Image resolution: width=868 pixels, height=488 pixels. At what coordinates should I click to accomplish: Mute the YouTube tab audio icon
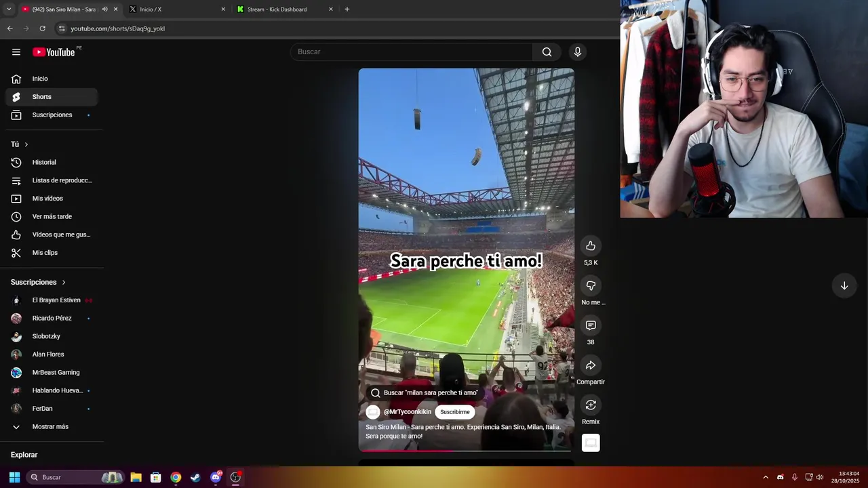pos(104,9)
